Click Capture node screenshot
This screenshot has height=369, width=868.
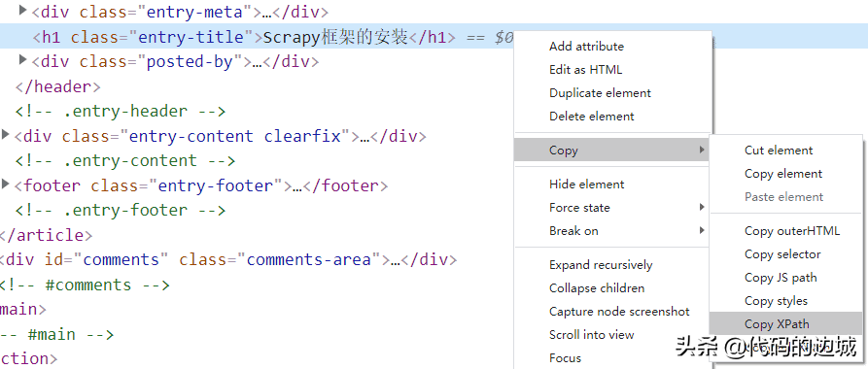click(619, 312)
